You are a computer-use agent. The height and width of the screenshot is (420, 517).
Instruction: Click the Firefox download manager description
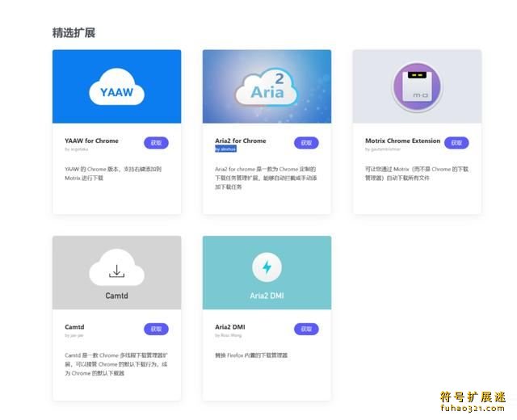[251, 355]
